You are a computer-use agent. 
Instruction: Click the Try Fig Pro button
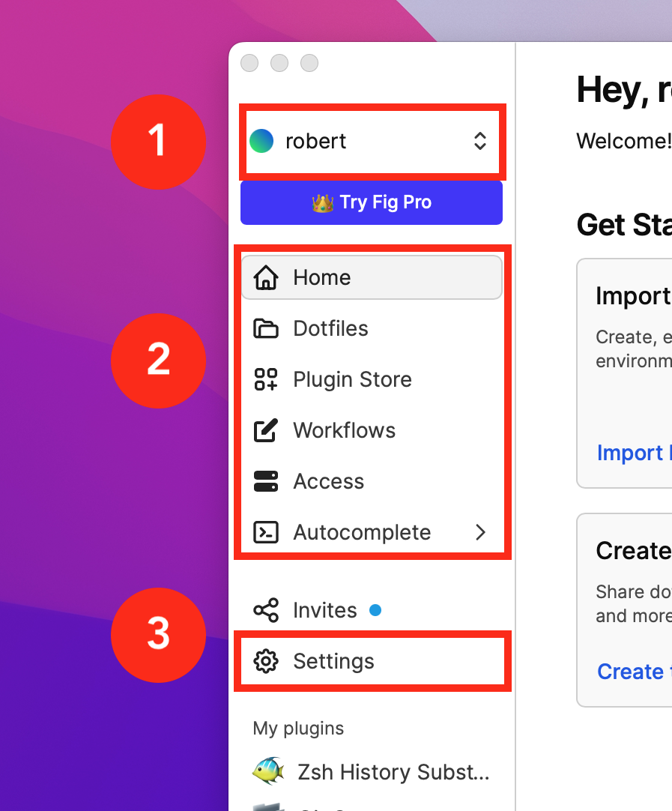tap(372, 202)
